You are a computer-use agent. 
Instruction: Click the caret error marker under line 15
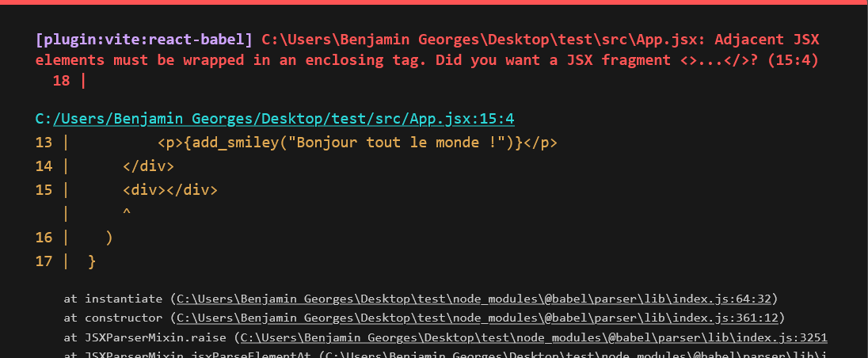(127, 212)
